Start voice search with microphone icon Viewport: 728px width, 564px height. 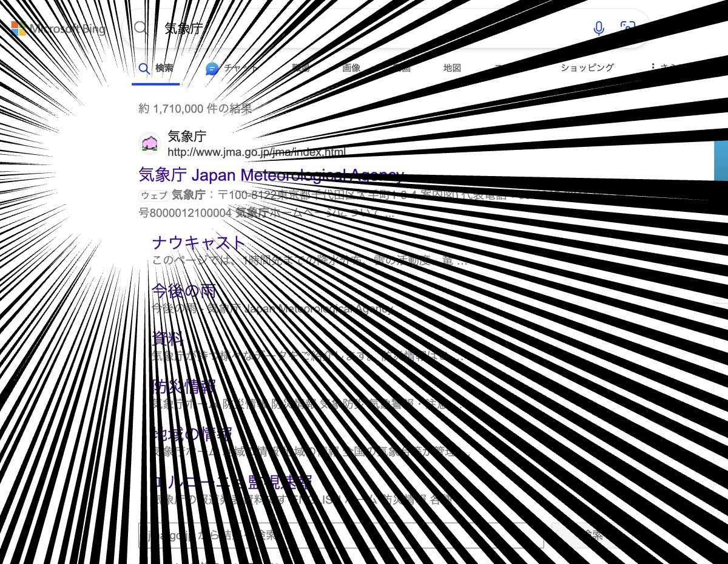coord(599,28)
